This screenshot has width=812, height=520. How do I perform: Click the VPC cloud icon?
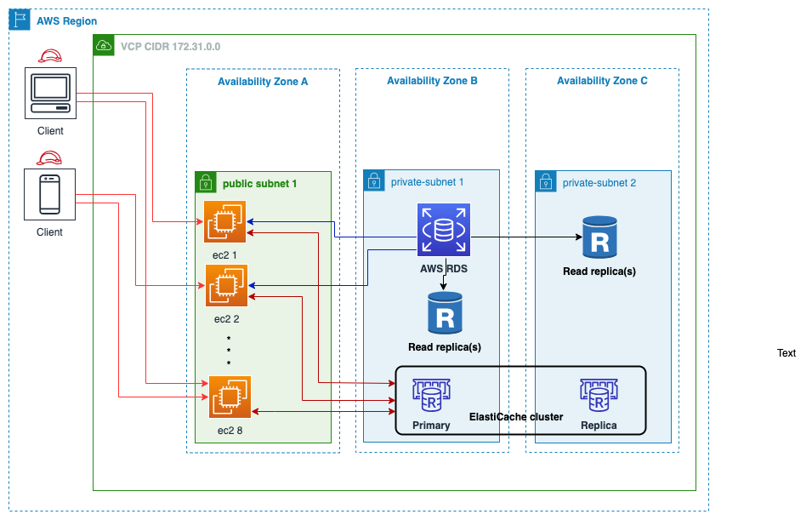(104, 46)
